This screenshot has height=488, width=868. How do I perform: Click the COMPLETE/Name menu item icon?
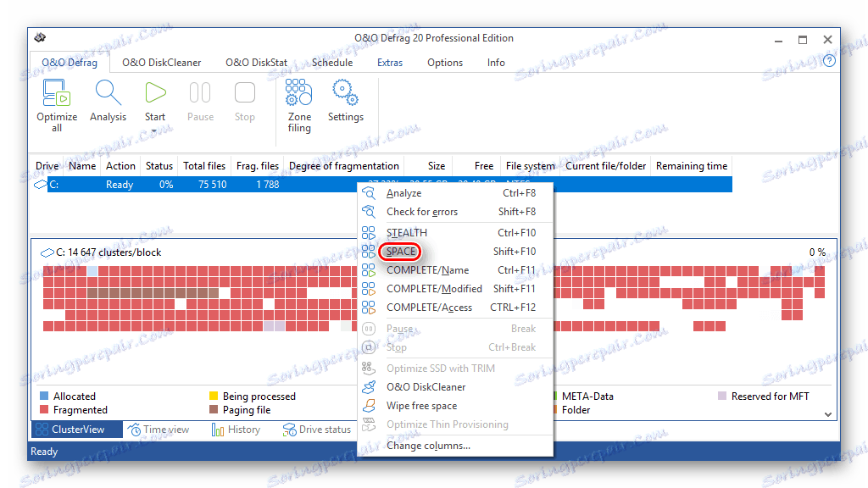pyautogui.click(x=369, y=270)
